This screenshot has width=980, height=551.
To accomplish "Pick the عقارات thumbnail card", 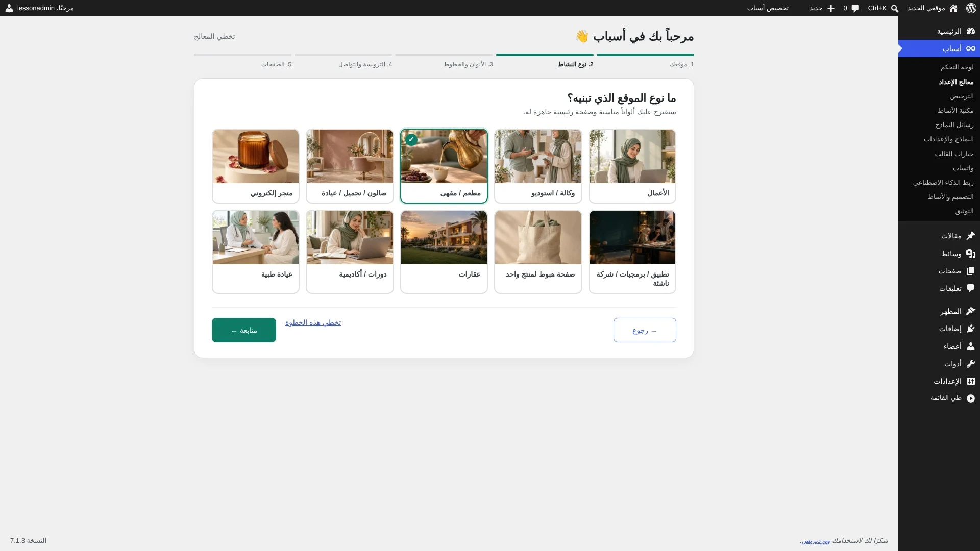I will pos(444,237).
